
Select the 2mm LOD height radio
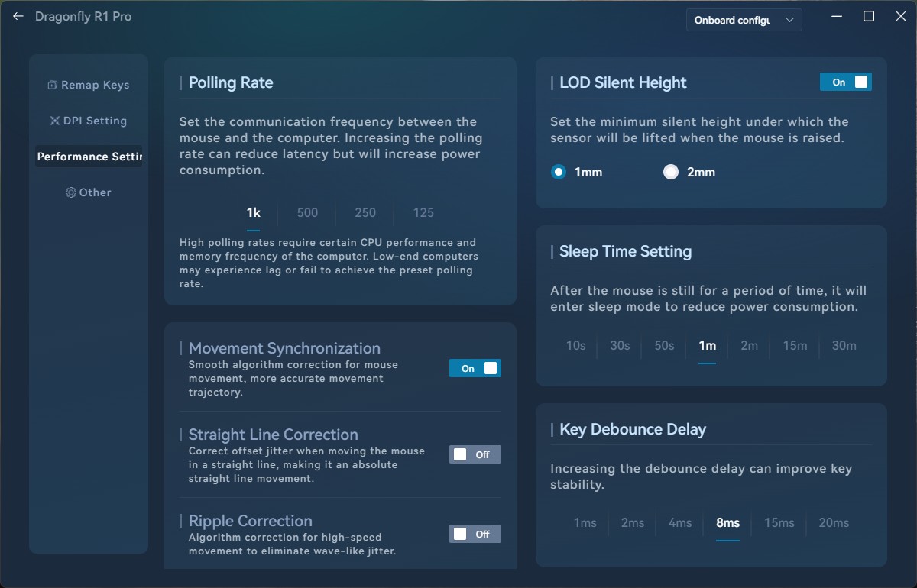tap(671, 172)
